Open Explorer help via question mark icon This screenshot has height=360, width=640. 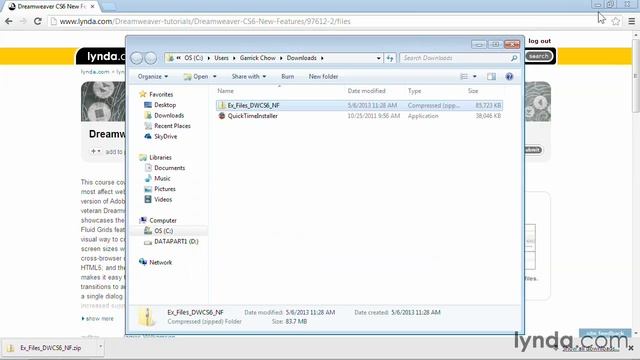[509, 76]
